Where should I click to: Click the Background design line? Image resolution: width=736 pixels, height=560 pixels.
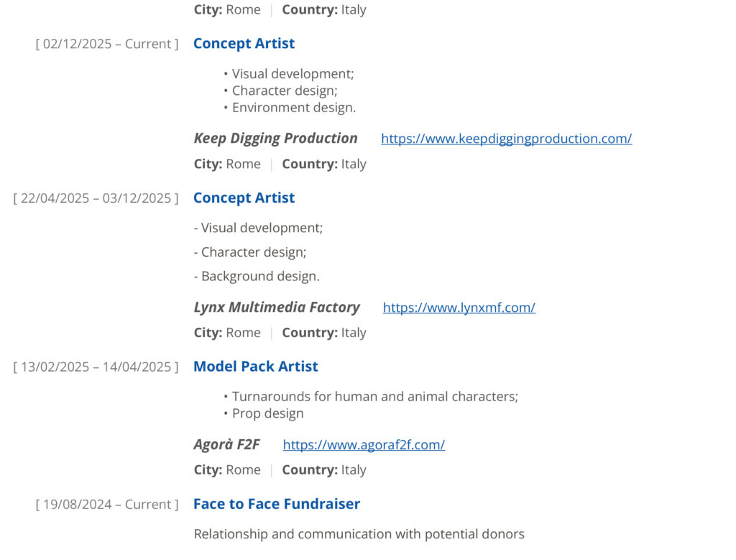(x=257, y=276)
